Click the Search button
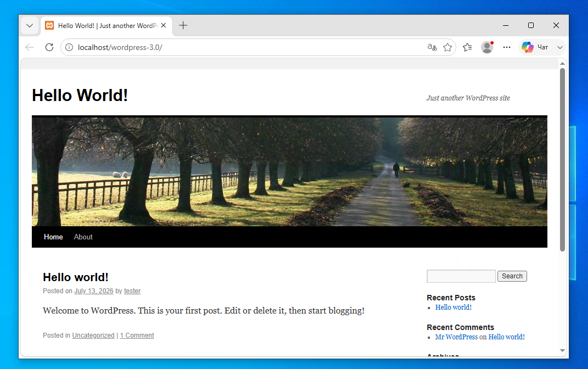 (x=512, y=276)
